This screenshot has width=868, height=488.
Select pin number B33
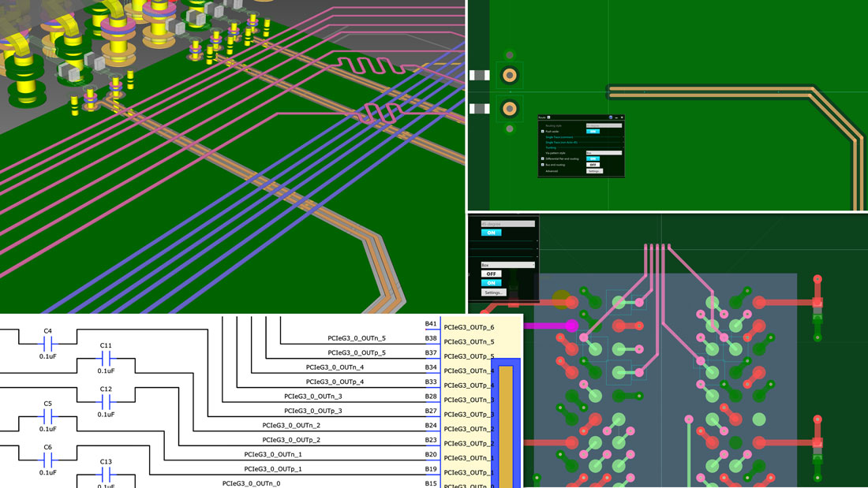(x=431, y=382)
